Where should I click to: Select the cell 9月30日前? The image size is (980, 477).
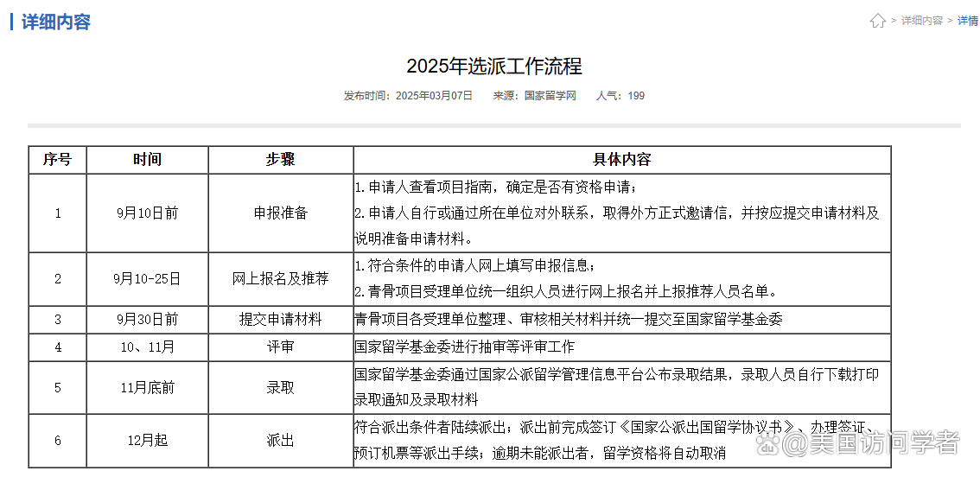pyautogui.click(x=148, y=320)
